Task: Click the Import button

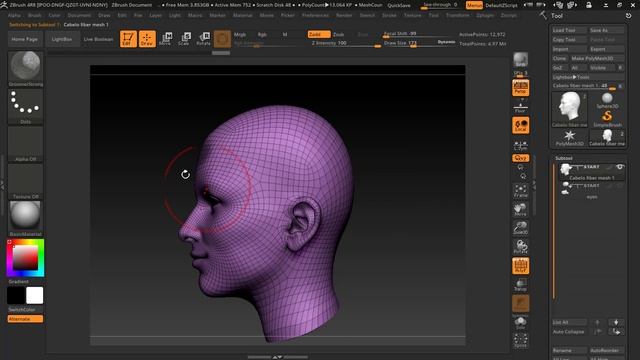Action: pos(569,49)
